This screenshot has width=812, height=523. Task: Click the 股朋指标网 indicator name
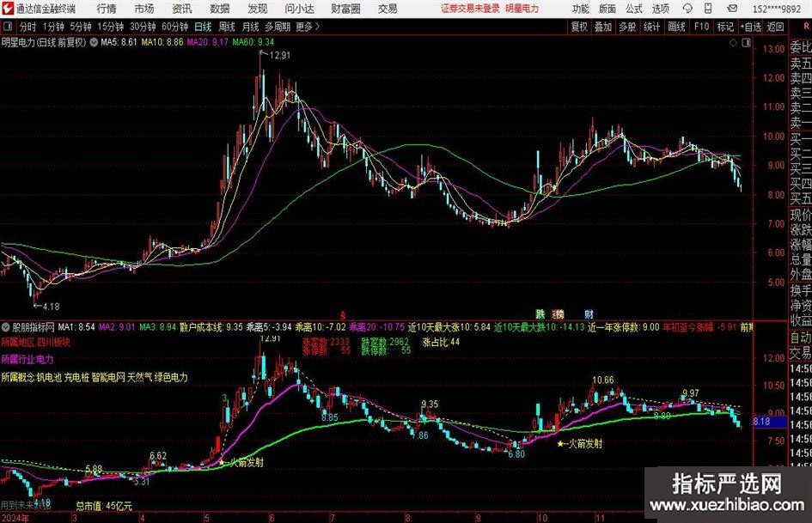point(34,327)
